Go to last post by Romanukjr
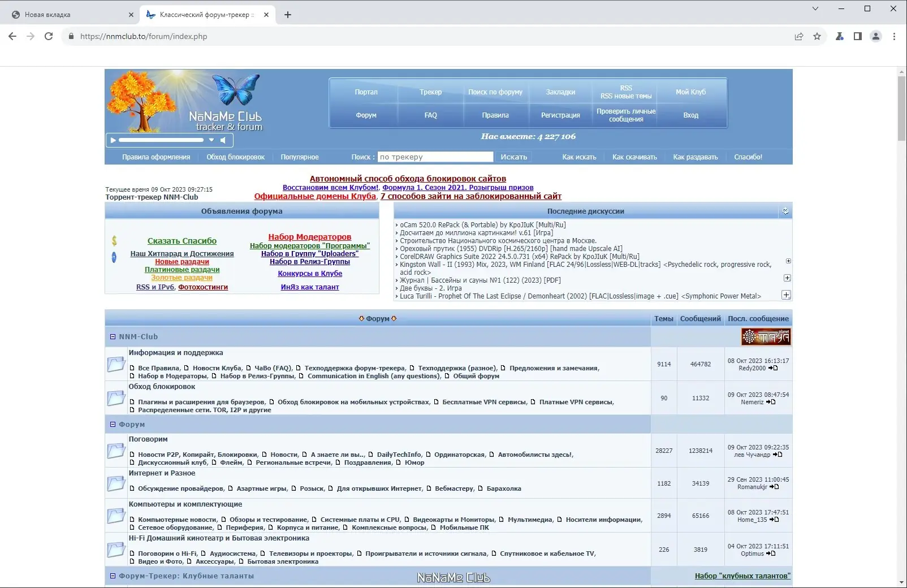This screenshot has width=907, height=588. (x=774, y=487)
